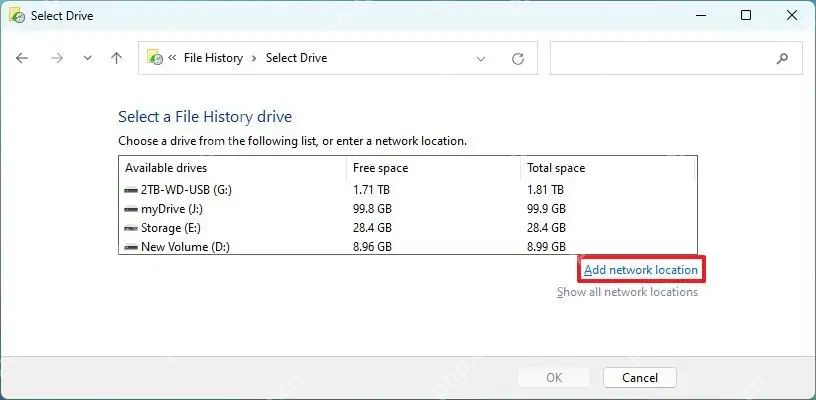Select the 2TB-WD-USB (G:) drive
This screenshot has height=400, width=816.
click(407, 190)
